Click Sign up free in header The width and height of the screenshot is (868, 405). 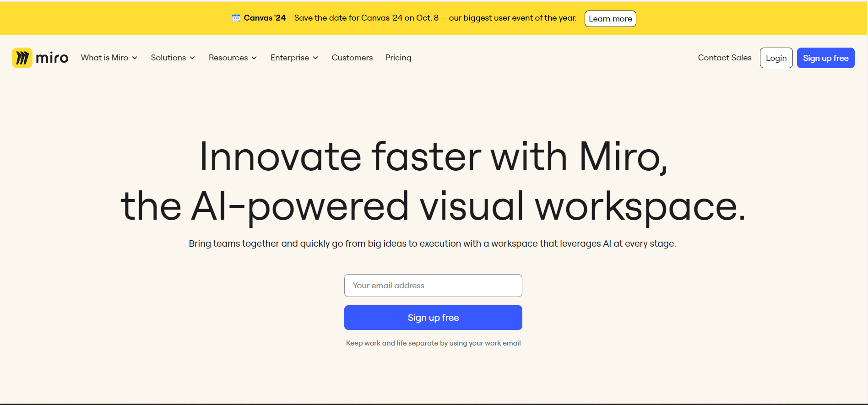click(x=826, y=58)
